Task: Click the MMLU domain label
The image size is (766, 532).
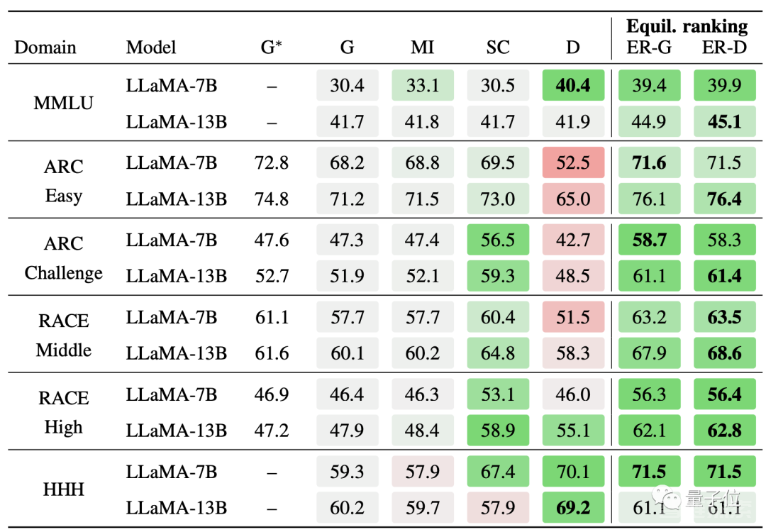Action: 63,104
